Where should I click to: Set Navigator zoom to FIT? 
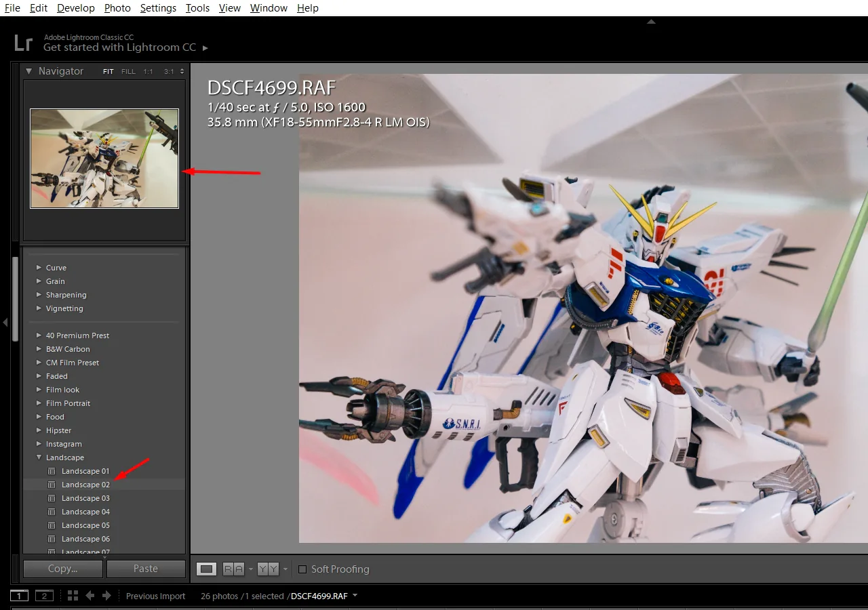108,71
